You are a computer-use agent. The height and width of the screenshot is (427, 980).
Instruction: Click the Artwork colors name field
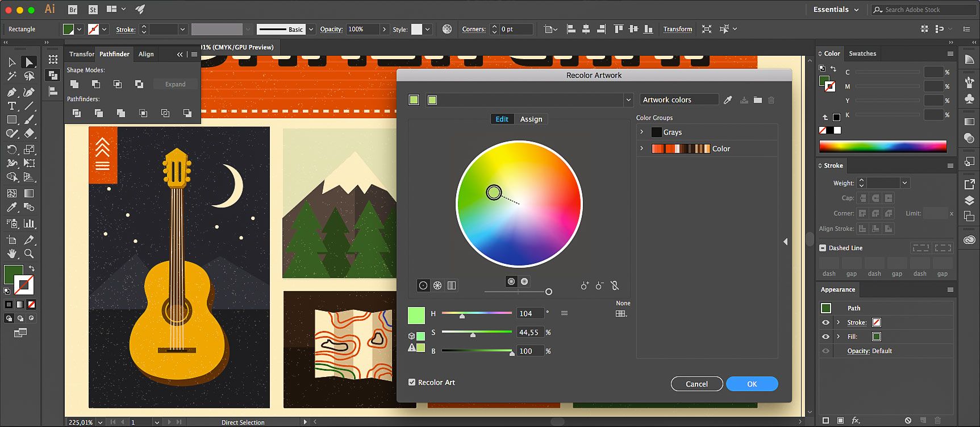pyautogui.click(x=679, y=100)
